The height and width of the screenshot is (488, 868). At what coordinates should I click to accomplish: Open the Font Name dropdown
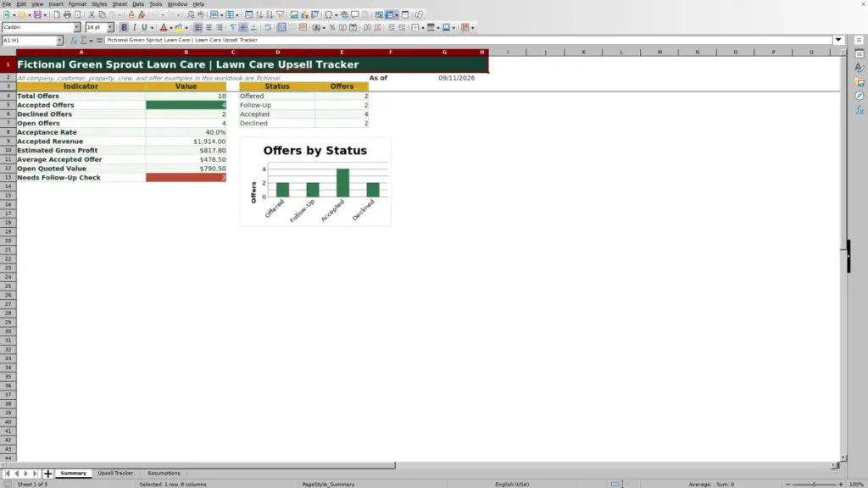pyautogui.click(x=77, y=27)
